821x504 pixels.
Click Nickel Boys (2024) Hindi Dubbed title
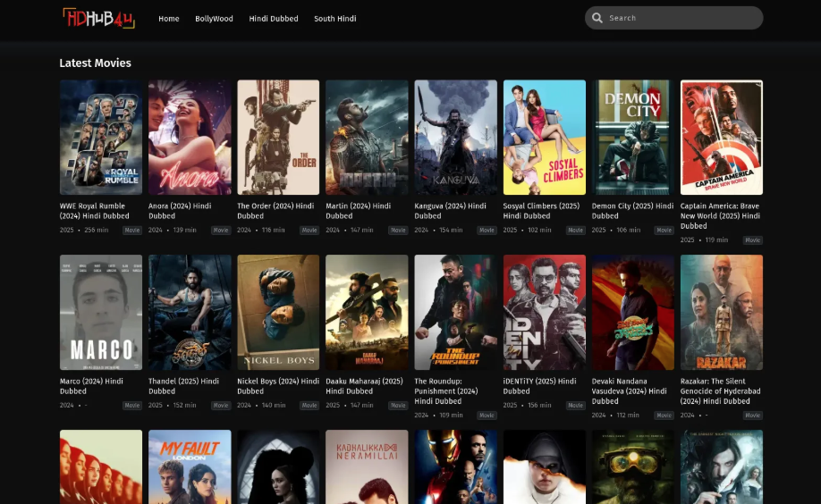coord(278,386)
